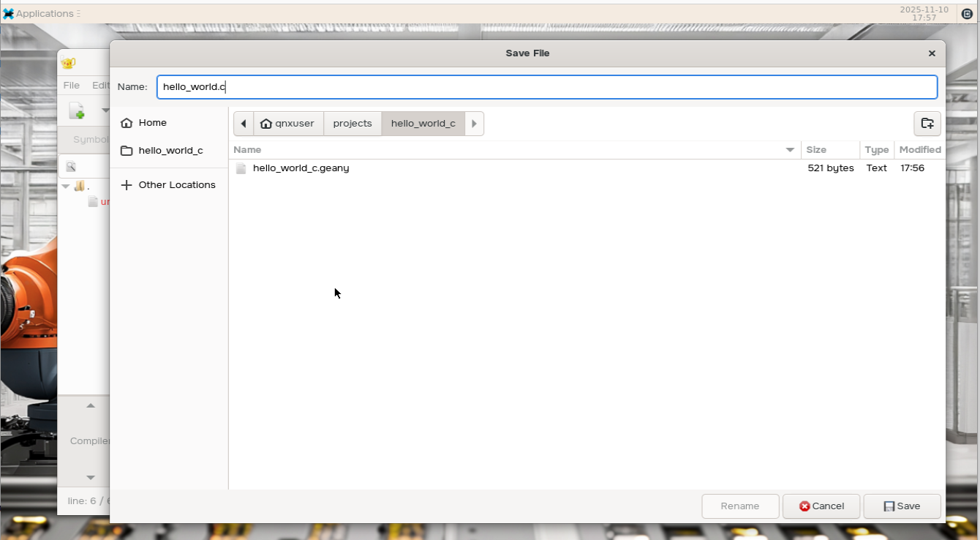Click the top-right system tray icon
980x540 pixels.
(966, 13)
